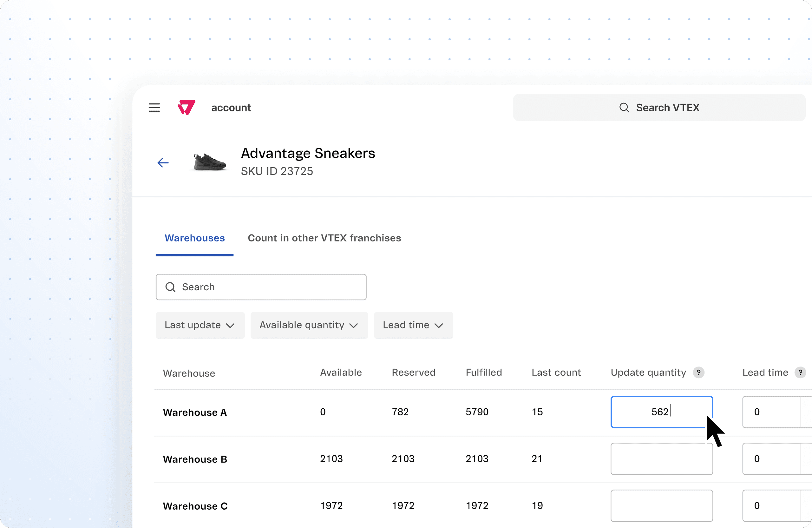
Task: Expand the Last update filter
Action: coord(200,325)
